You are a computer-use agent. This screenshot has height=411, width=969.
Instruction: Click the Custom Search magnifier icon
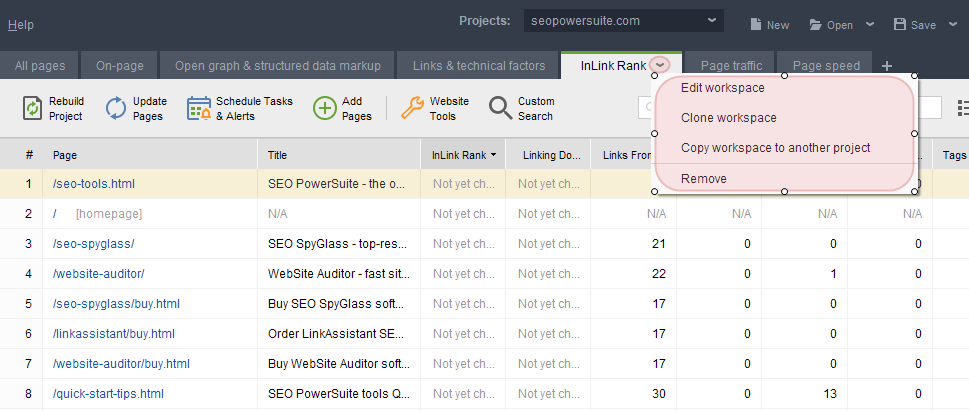click(x=501, y=108)
